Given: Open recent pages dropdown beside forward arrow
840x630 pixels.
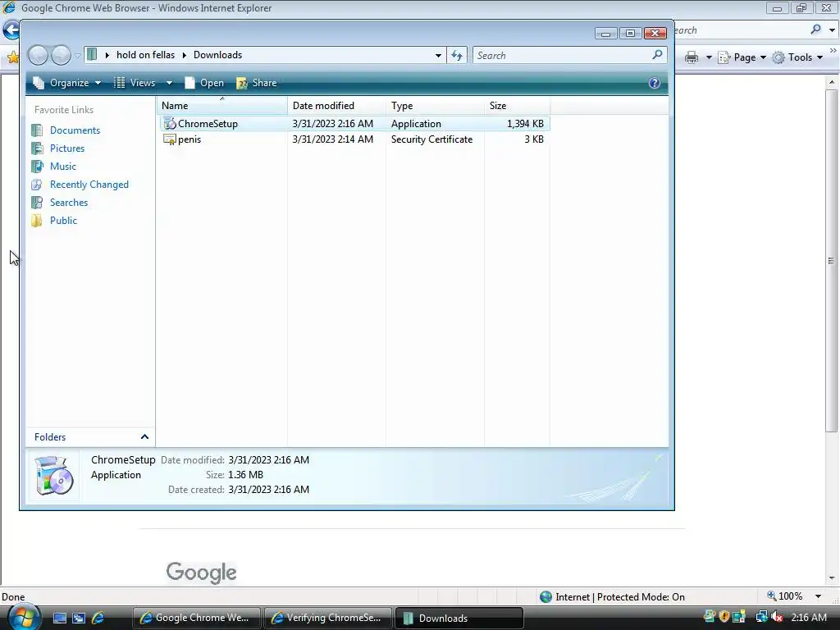Looking at the screenshot, I should pyautogui.click(x=78, y=55).
